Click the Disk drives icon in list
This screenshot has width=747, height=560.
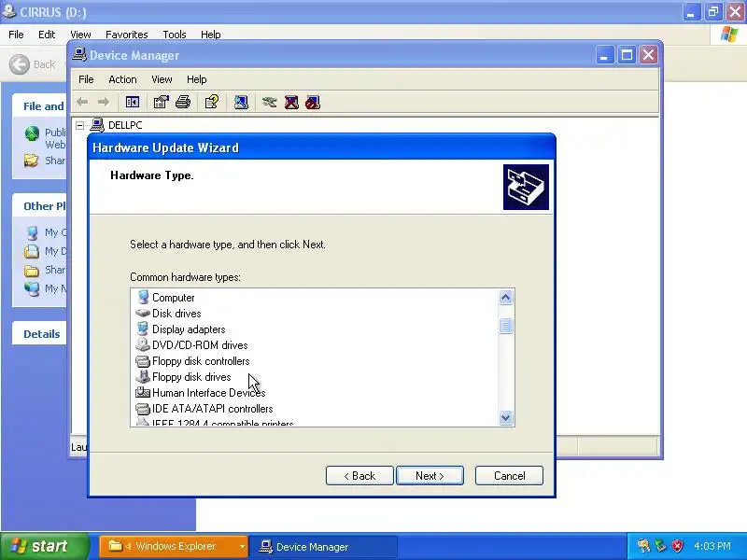tap(143, 314)
